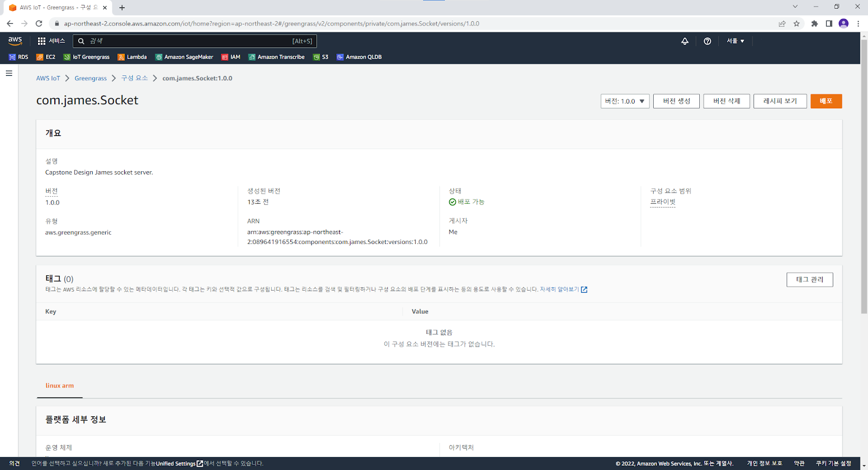Viewport: 868px width, 470px height.
Task: Open 쿠키 기본 설정 in the footer
Action: (x=833, y=463)
